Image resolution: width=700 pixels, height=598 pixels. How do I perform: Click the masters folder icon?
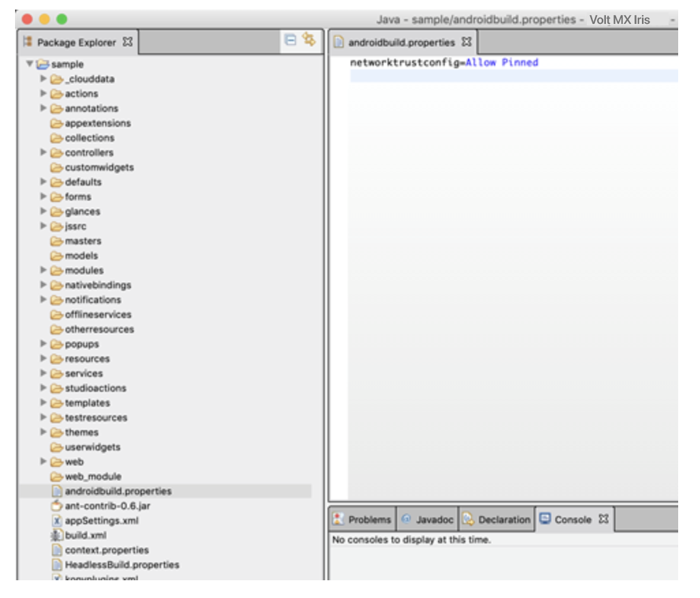click(57, 241)
